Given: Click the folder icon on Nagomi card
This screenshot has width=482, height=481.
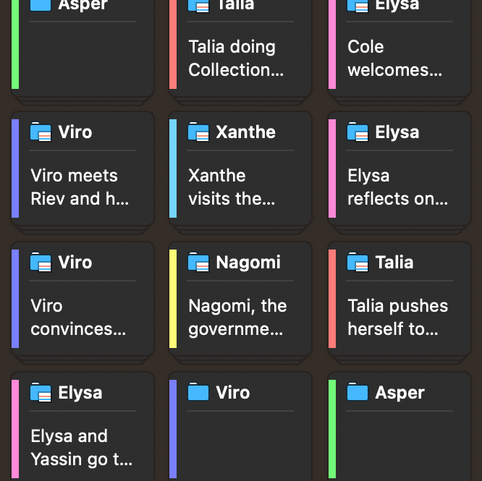Looking at the screenshot, I should [198, 262].
